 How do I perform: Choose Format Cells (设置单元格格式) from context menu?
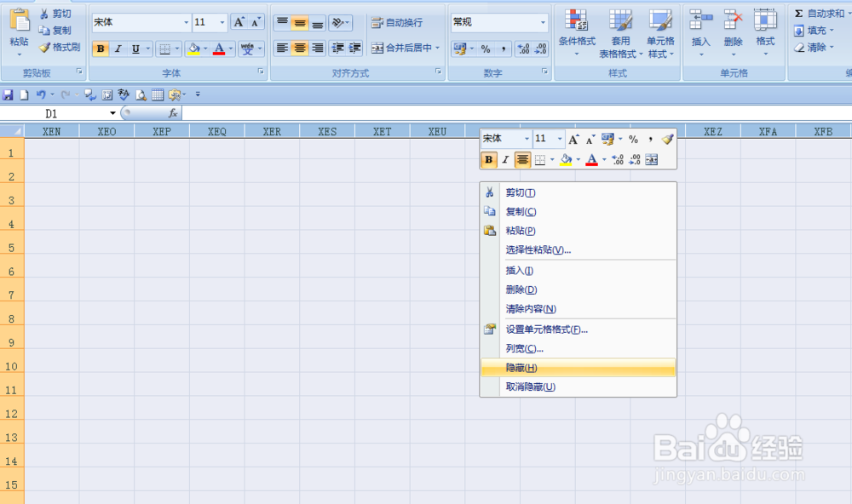579,329
